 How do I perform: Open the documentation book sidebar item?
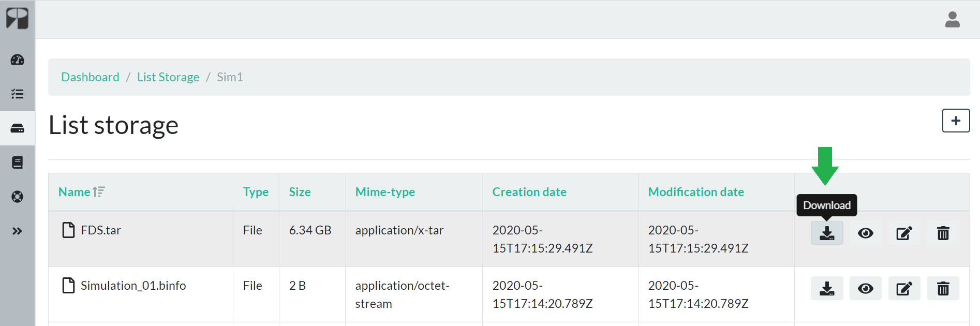point(18,162)
